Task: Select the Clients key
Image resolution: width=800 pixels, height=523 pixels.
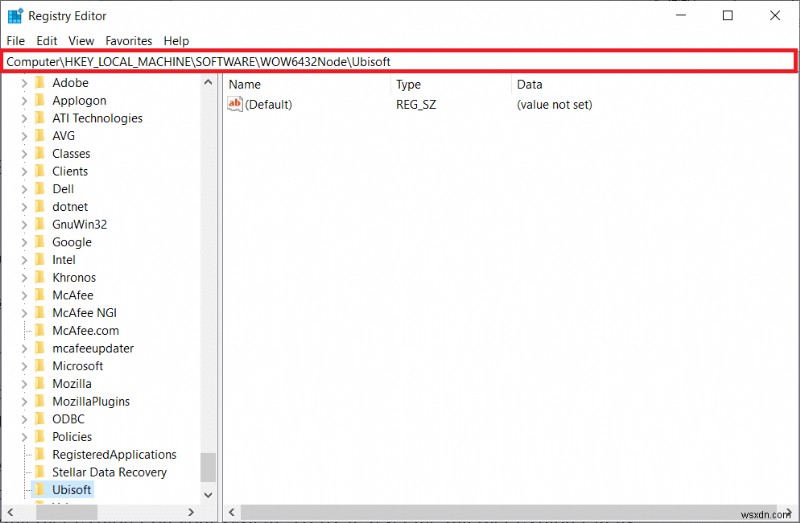Action: 70,171
